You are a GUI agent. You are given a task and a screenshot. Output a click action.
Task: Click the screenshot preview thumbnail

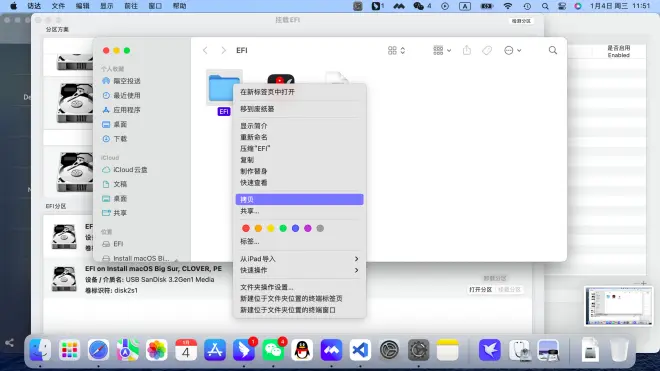click(618, 306)
